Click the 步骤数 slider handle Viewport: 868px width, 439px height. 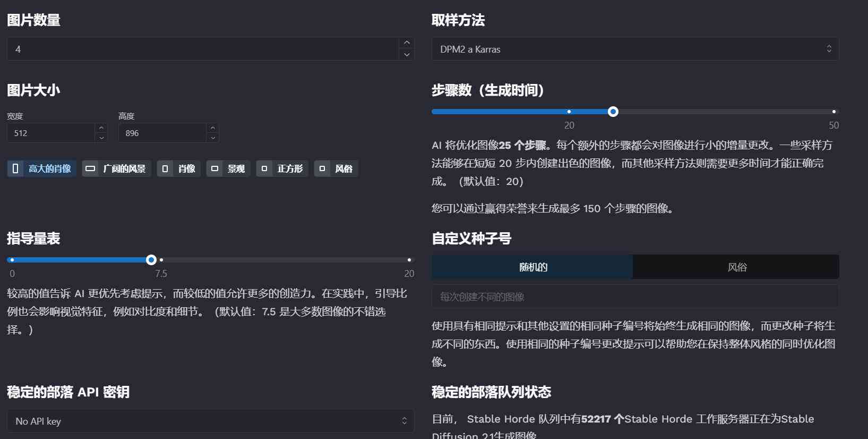coord(613,112)
